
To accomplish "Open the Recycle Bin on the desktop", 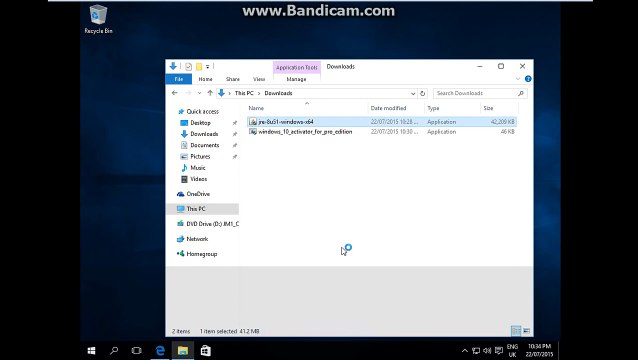I will [x=98, y=19].
